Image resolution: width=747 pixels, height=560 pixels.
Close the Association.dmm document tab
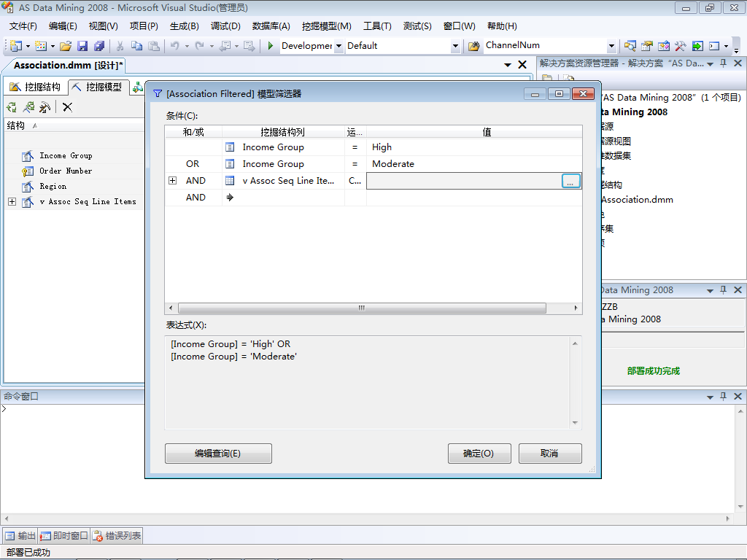[522, 65]
